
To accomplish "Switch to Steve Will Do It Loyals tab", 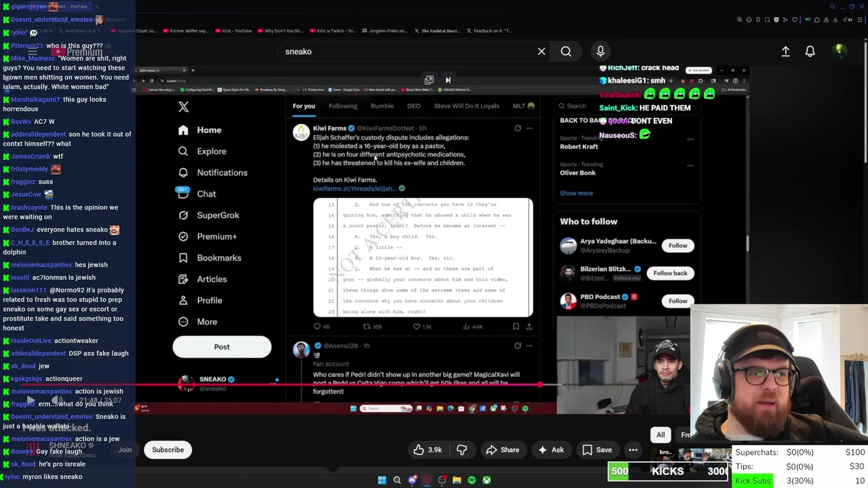I will tap(467, 106).
